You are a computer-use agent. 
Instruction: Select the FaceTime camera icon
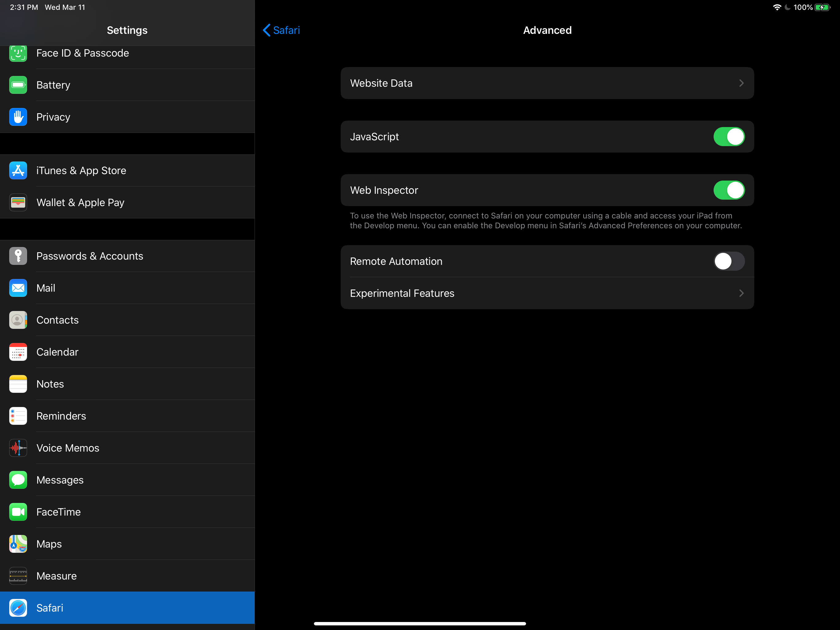pyautogui.click(x=18, y=512)
